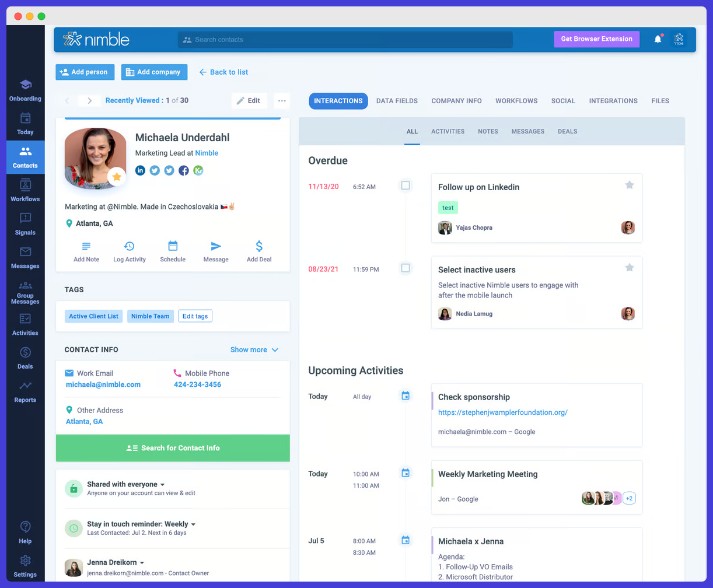Open Deals in the sidebar
This screenshot has height=588, width=713.
click(25, 358)
